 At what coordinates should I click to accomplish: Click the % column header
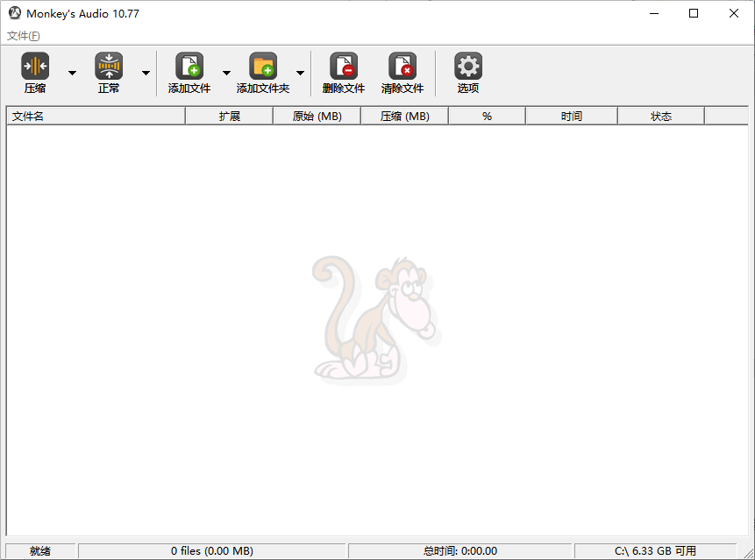487,115
